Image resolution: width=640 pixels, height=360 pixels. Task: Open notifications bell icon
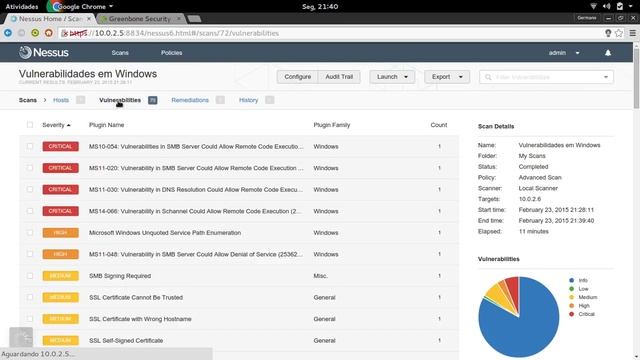click(608, 53)
